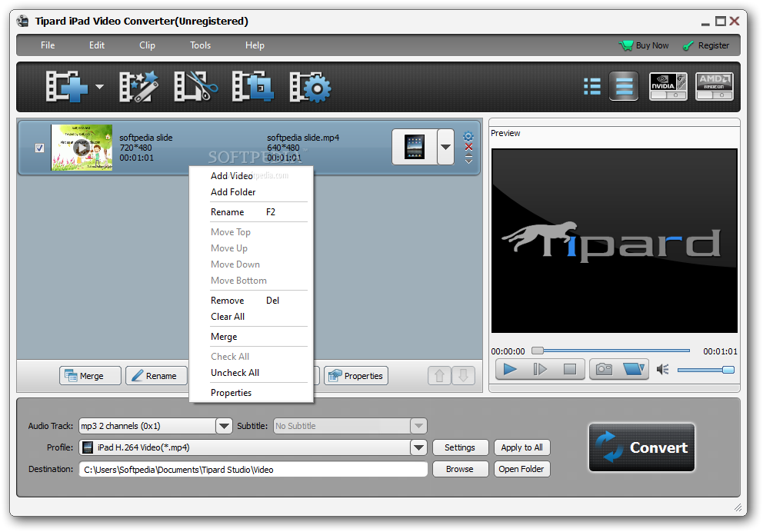This screenshot has width=763, height=532.
Task: Click the Destination path field
Action: [253, 469]
